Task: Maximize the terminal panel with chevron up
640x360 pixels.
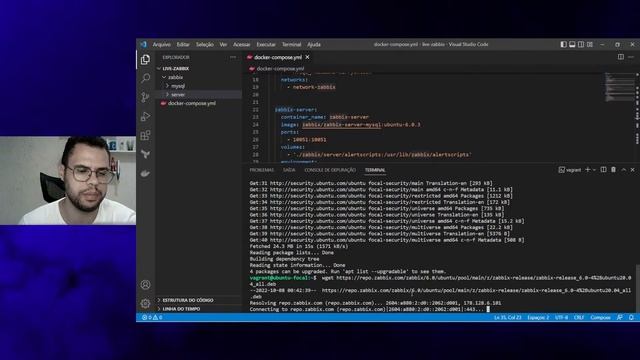Action: 624,170
